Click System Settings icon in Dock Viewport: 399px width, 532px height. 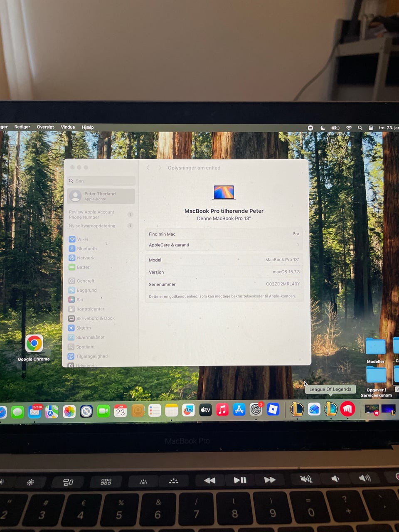tap(256, 410)
